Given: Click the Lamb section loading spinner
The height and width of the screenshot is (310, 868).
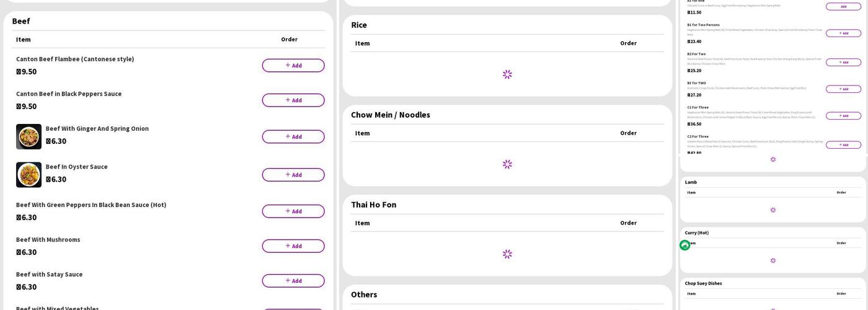Looking at the screenshot, I should pos(773,210).
